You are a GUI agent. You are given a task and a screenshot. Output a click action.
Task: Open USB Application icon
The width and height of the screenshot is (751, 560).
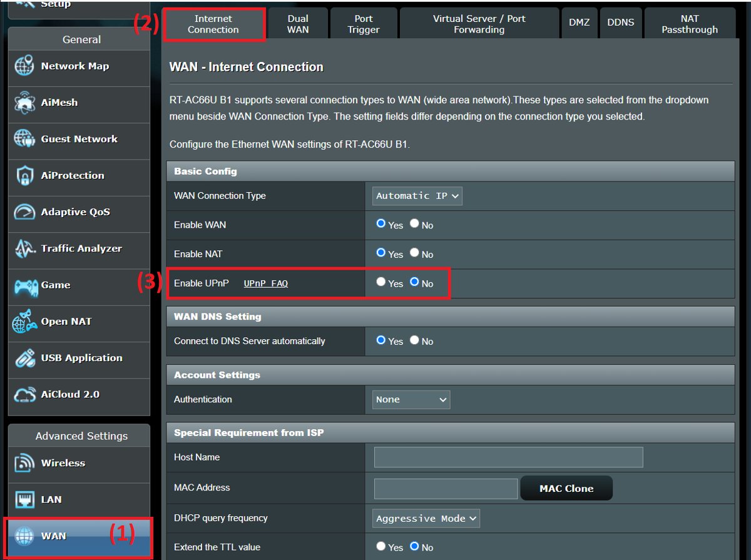(24, 358)
